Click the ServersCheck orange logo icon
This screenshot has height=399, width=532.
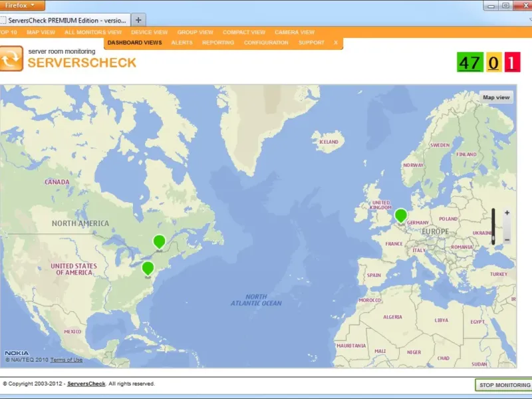(11, 59)
